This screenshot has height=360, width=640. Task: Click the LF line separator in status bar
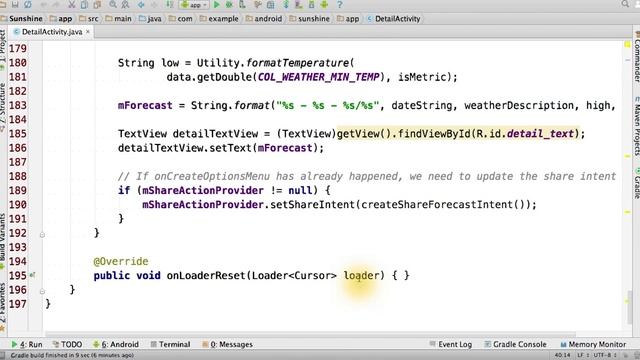point(582,355)
